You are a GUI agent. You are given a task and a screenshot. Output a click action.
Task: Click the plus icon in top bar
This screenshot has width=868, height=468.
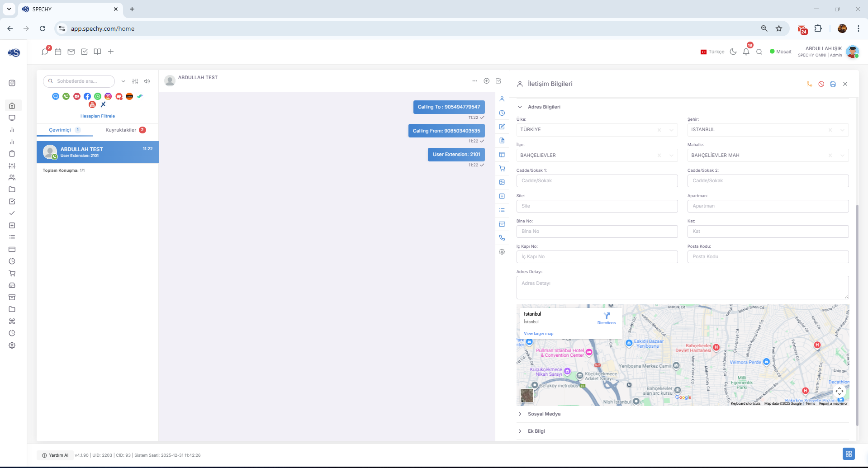[111, 52]
